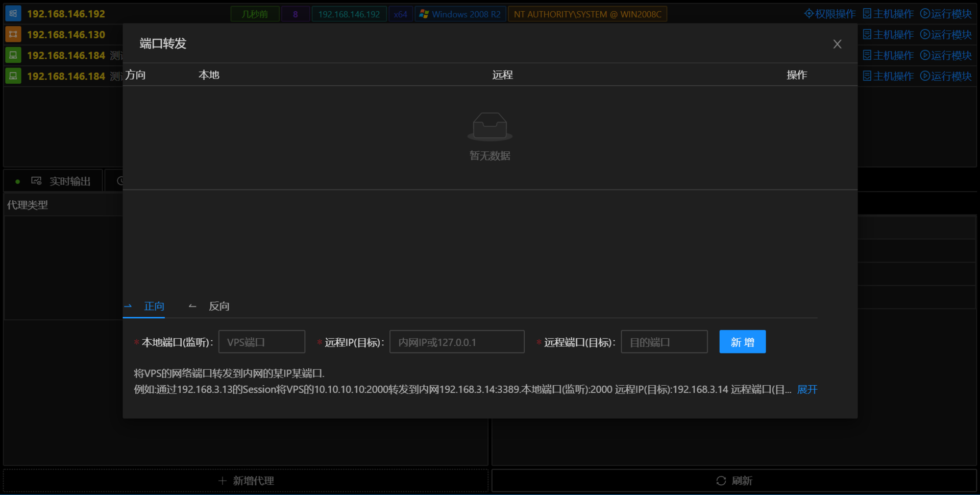Screen dimensions: 980x495
Task: Click the forward arrow icon next to 正向
Action: (x=128, y=306)
